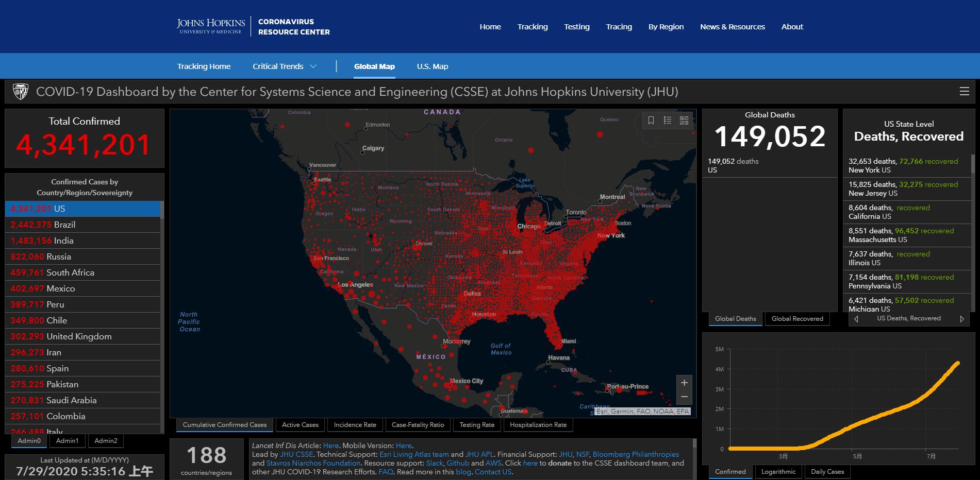Switch map to Testing Rate tab
The image size is (980, 480).
pyautogui.click(x=477, y=425)
